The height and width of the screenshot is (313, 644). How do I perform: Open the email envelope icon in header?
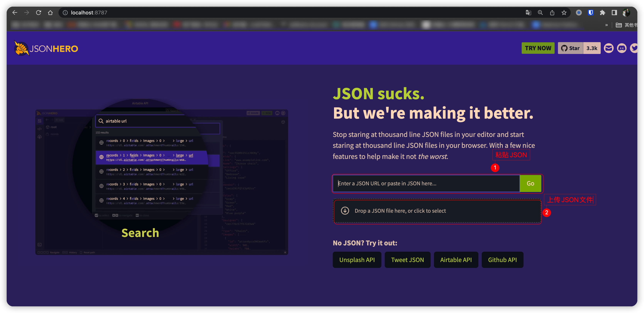point(608,48)
